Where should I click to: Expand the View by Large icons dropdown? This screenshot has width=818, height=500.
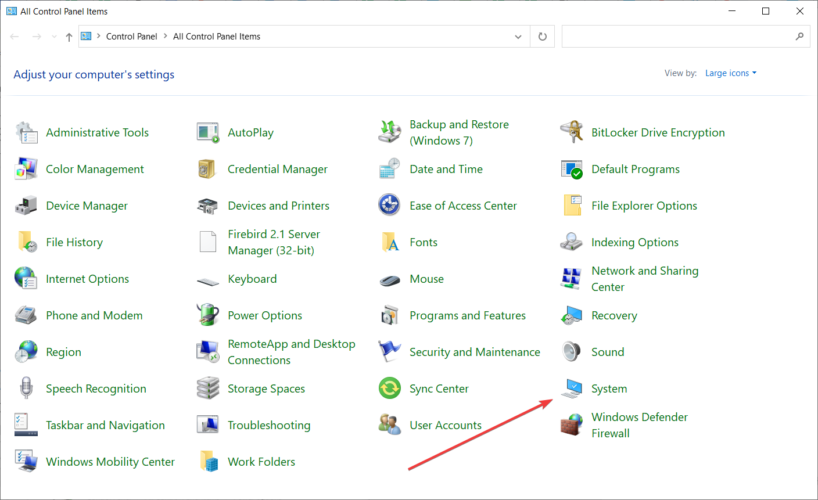[x=730, y=73]
